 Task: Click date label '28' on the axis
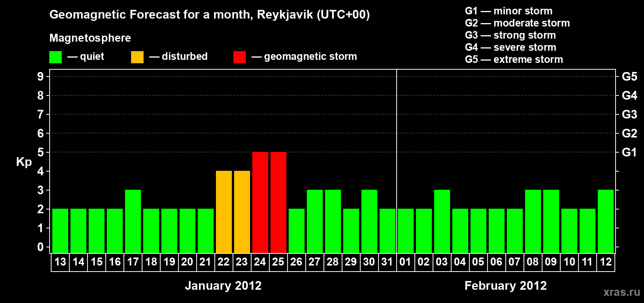[333, 262]
